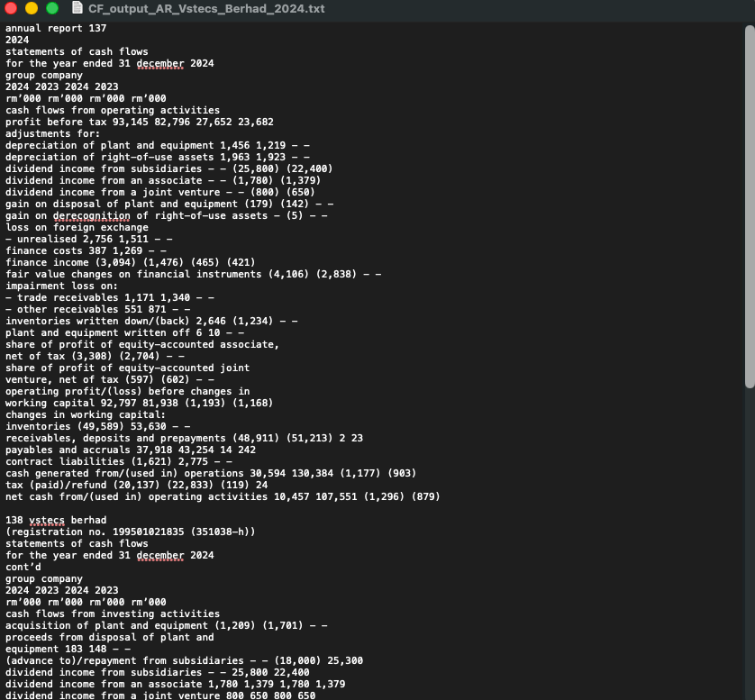Click the window title CF_output_AR_Vstecs_Berhad_2024.txt
The width and height of the screenshot is (755, 700).
(206, 8)
